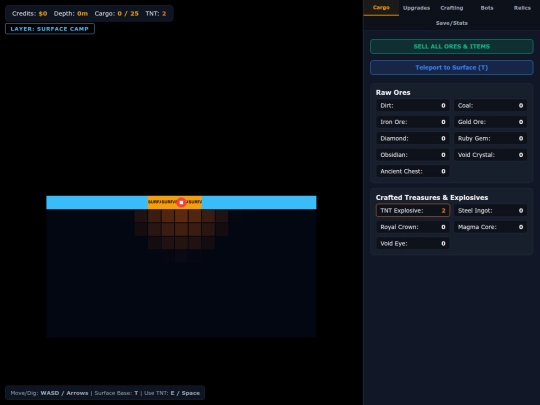The width and height of the screenshot is (540, 405).
Task: Click the Depth 0m readout
Action: [x=71, y=14]
